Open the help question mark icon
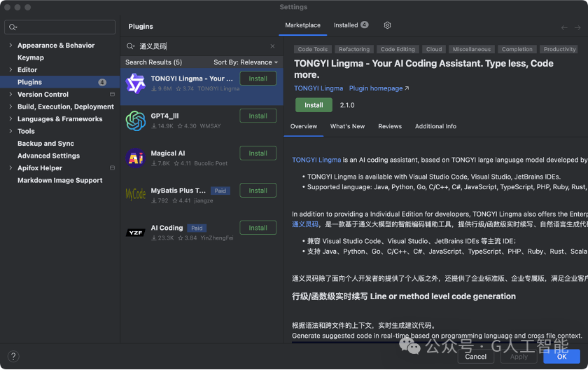 click(x=13, y=356)
